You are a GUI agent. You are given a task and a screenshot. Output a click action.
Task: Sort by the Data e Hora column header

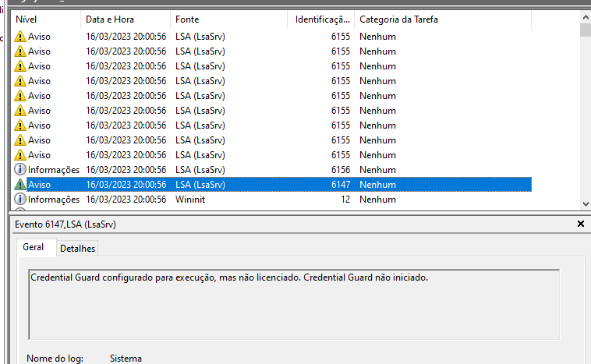tap(126, 19)
